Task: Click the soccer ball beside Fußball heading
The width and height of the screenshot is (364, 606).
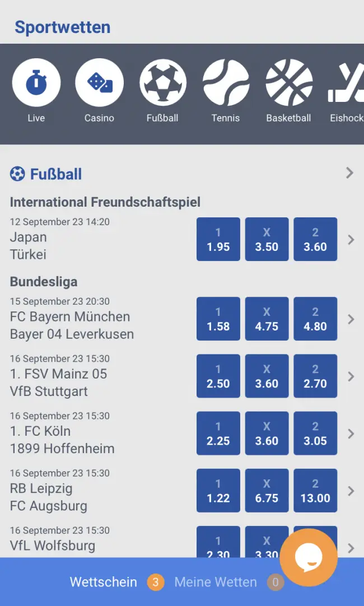Action: pos(17,174)
